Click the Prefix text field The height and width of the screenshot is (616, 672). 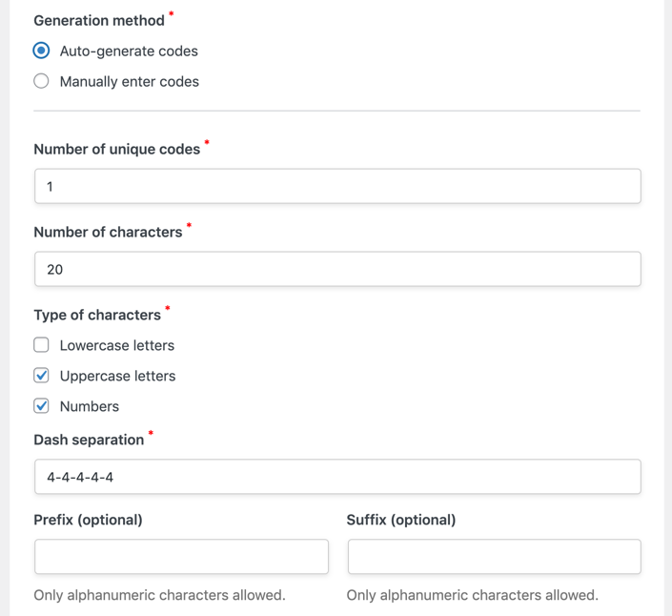[181, 557]
